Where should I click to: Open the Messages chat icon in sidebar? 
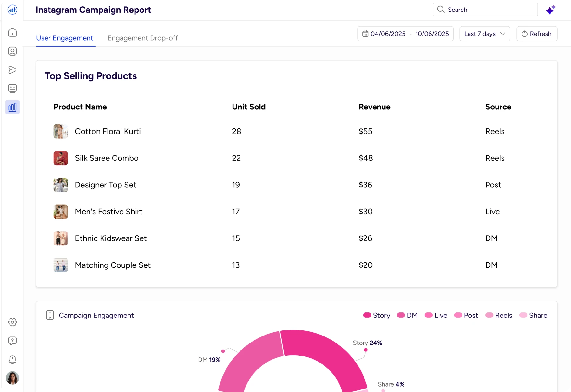[12, 88]
